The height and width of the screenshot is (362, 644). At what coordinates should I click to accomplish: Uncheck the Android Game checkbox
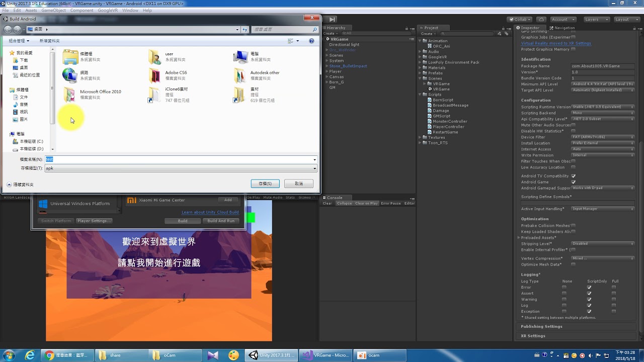pos(573,182)
